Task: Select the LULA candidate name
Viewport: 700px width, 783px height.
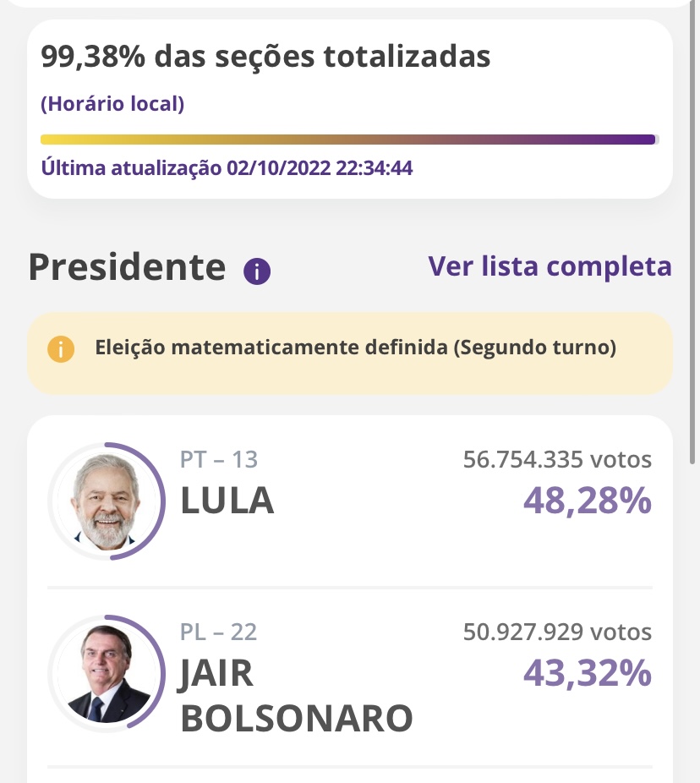Action: click(227, 501)
